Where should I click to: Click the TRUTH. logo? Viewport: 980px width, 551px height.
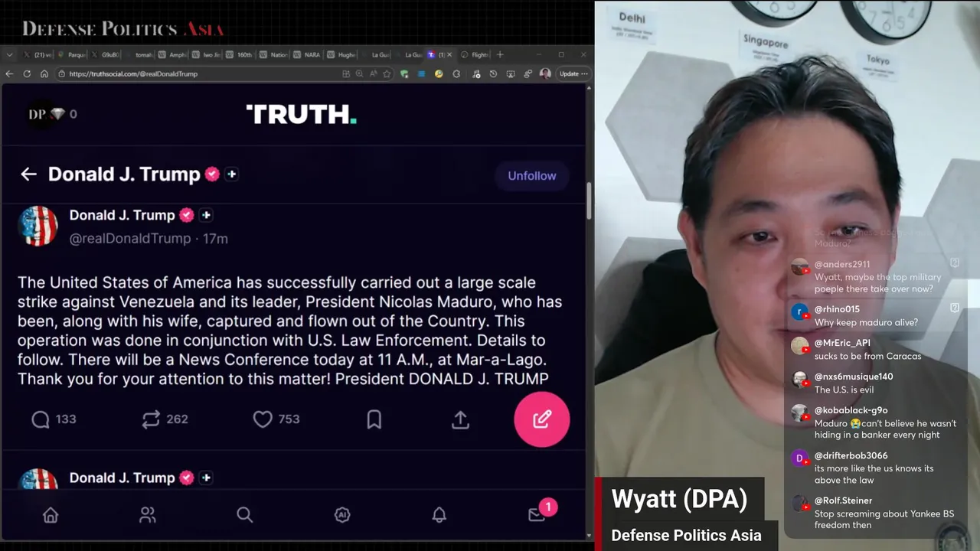pos(301,114)
